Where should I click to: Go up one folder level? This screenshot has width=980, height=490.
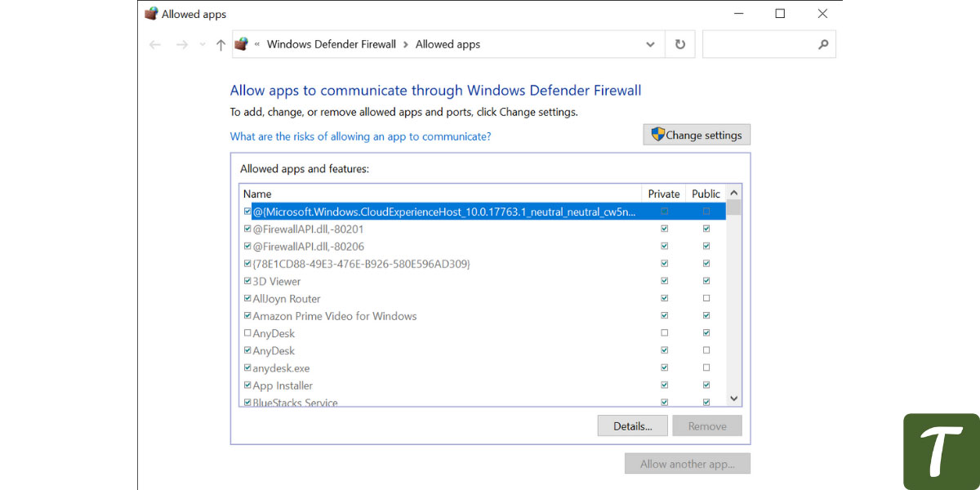[220, 45]
